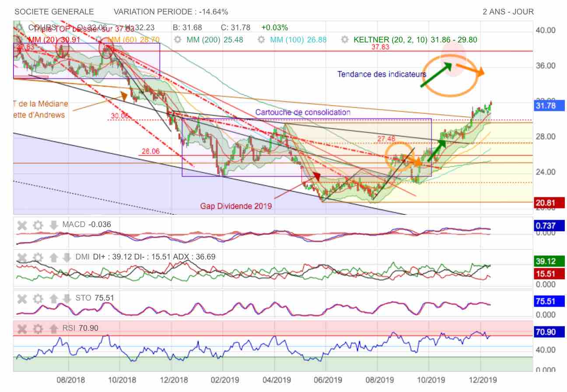Image resolution: width=567 pixels, height=392 pixels.
Task: Click the Tendance des indicateurs annotation
Action: [381, 74]
